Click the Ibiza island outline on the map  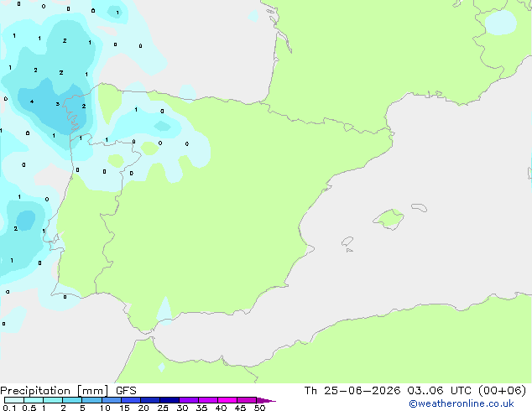(347, 242)
